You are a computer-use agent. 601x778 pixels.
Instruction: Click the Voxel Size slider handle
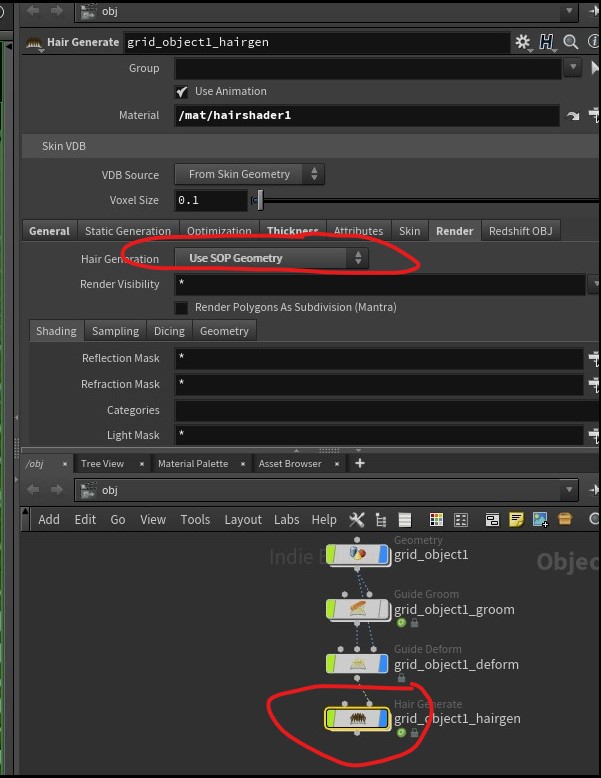(x=260, y=200)
